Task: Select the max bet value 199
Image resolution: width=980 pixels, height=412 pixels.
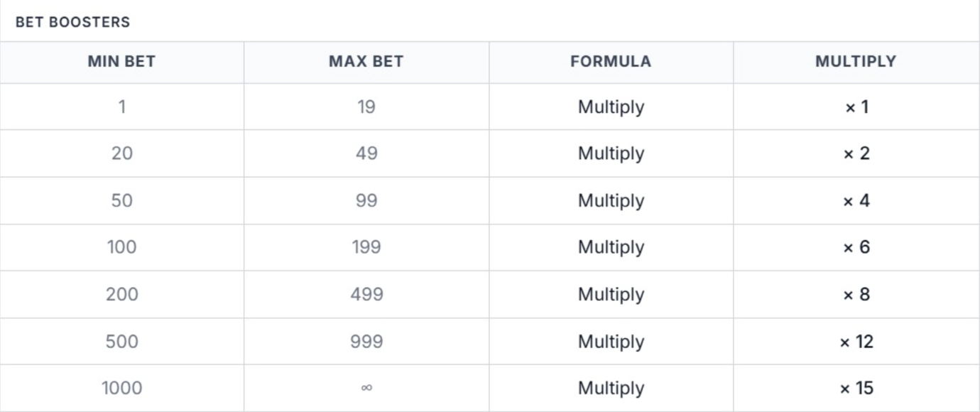Action: point(366,247)
